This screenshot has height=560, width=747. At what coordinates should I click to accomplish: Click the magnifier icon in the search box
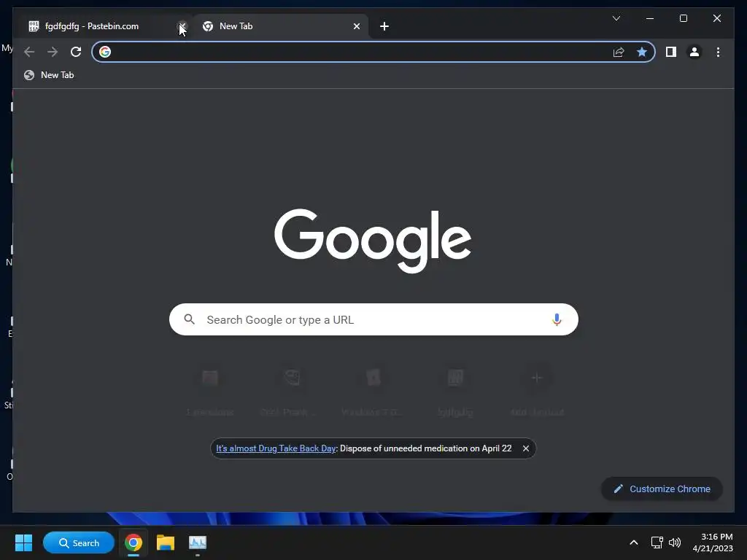coord(189,319)
